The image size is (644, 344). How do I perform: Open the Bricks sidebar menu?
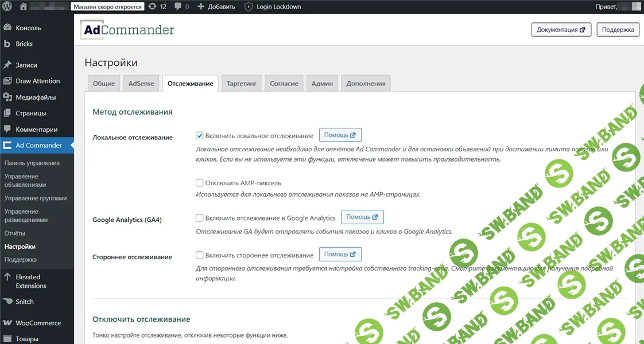(x=24, y=44)
